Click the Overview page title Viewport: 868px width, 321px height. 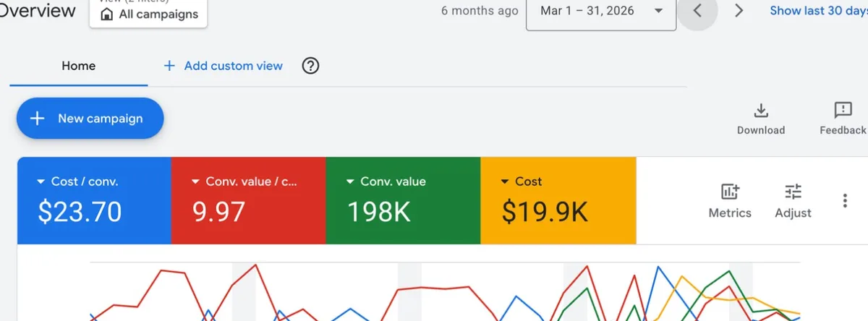click(37, 11)
